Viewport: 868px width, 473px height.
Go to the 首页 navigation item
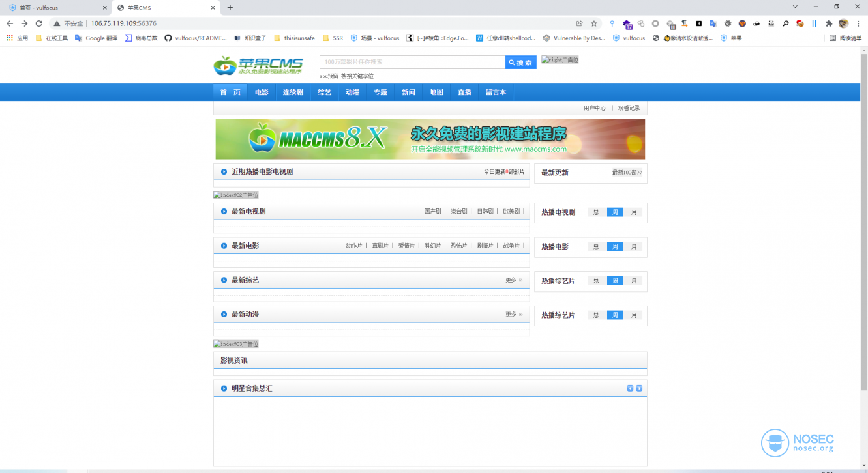point(230,93)
